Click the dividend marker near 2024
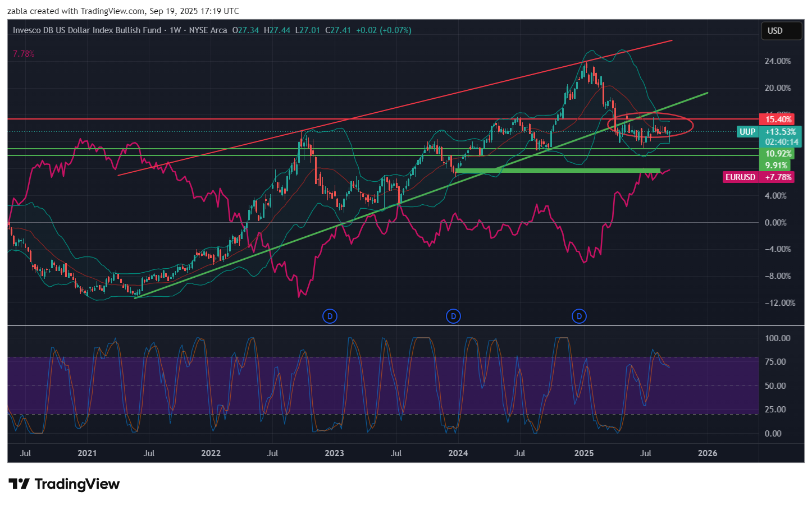This screenshot has width=812, height=505. [x=453, y=316]
